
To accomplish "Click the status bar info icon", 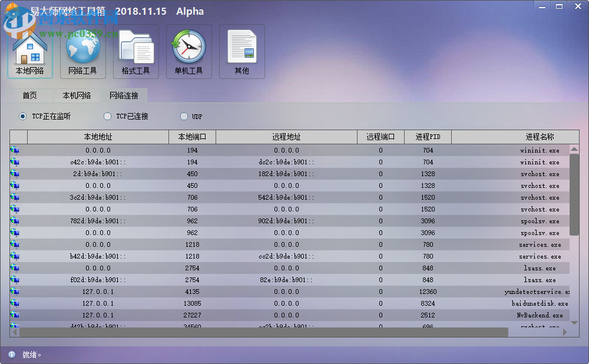I will (12, 355).
